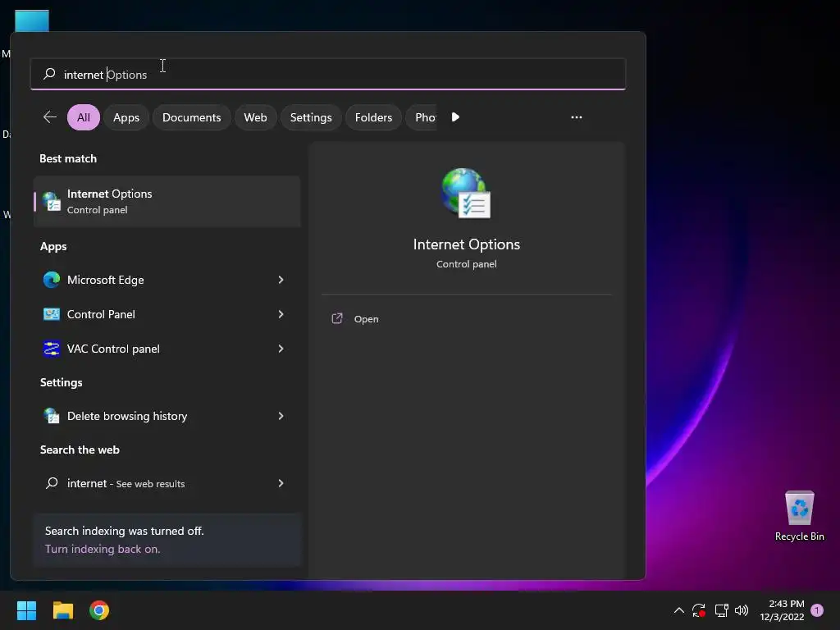Open the Windows Start button
The width and height of the screenshot is (840, 630).
(26, 610)
